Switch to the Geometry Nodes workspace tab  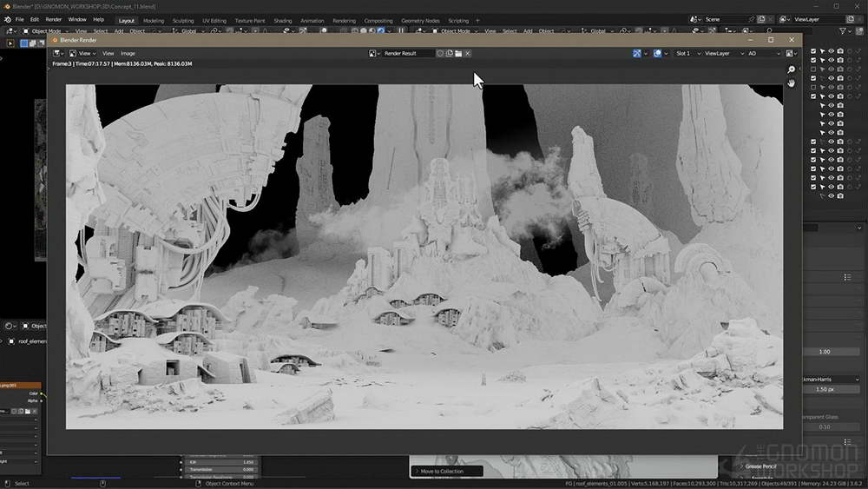pos(420,21)
